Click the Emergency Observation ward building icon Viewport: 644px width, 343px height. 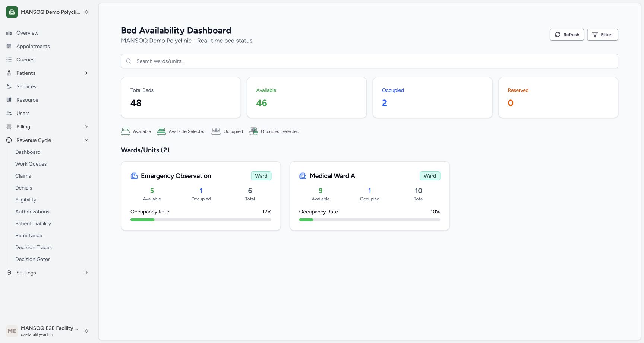point(134,176)
